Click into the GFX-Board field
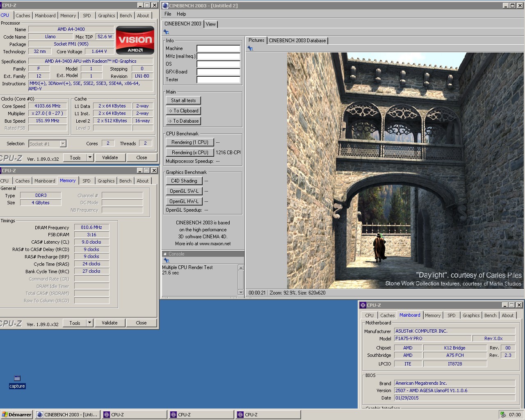Image resolution: width=525 pixels, height=420 pixels. (x=218, y=72)
